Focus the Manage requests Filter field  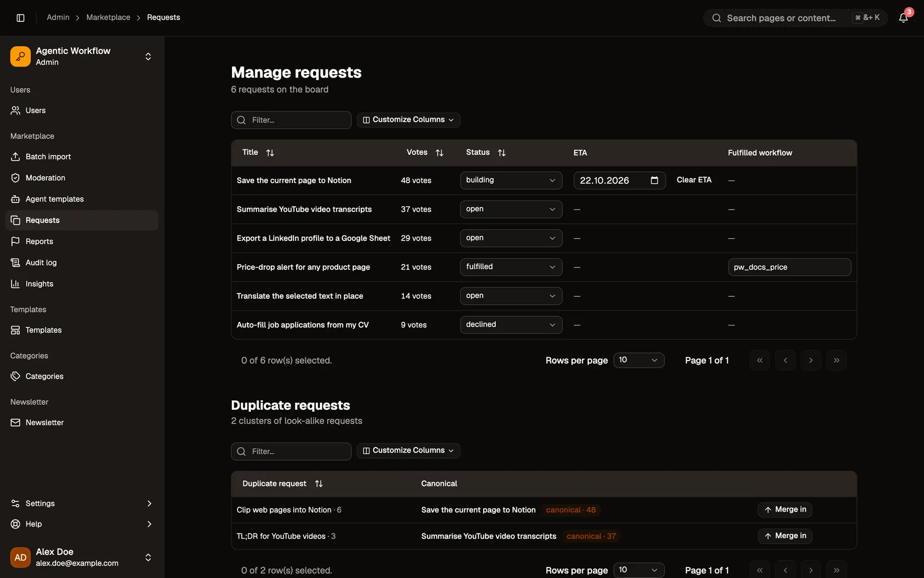click(291, 120)
